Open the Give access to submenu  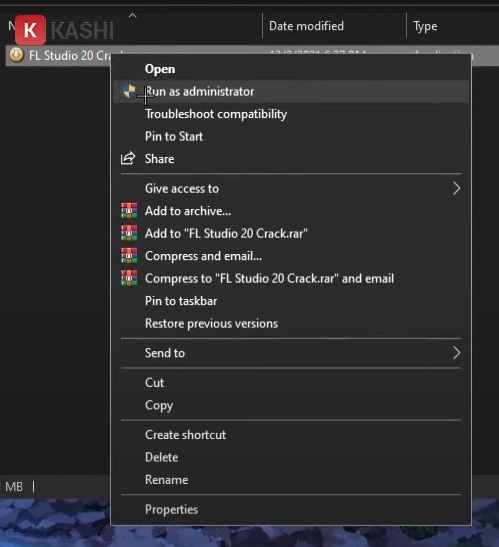[x=291, y=188]
